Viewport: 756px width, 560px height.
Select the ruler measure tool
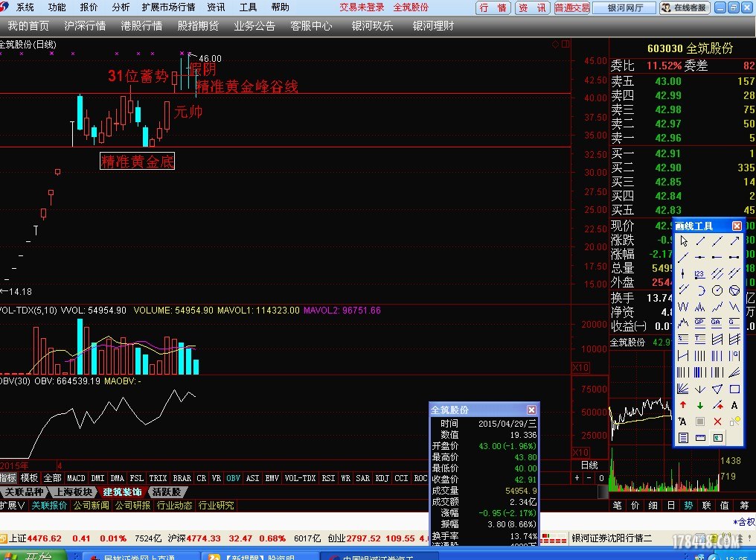700,438
